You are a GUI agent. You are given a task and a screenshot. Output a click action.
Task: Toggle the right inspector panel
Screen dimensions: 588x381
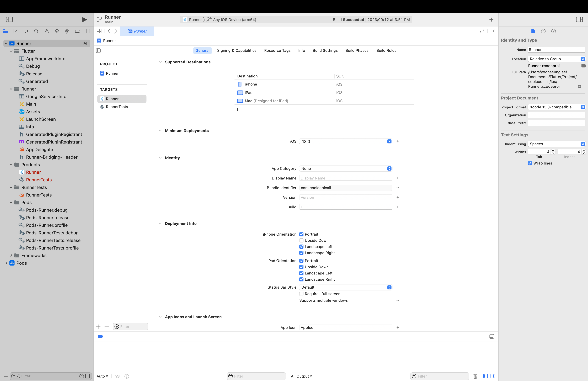[x=579, y=19]
